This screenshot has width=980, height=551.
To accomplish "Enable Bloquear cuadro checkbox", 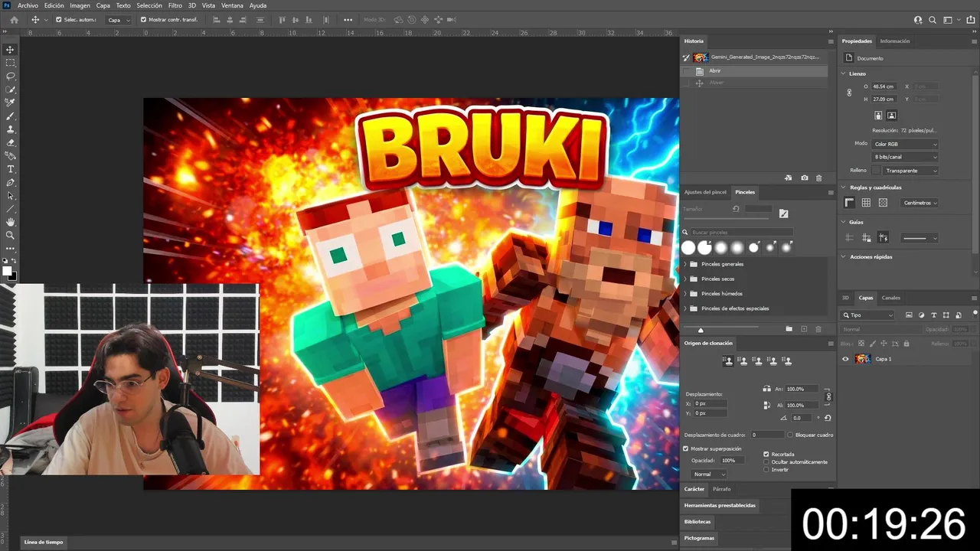I will tap(791, 435).
